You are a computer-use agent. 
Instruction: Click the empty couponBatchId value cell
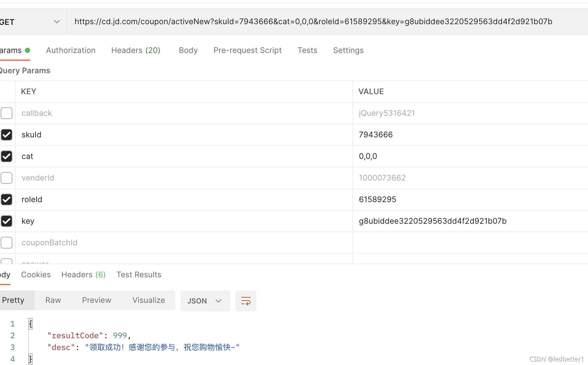[470, 243]
